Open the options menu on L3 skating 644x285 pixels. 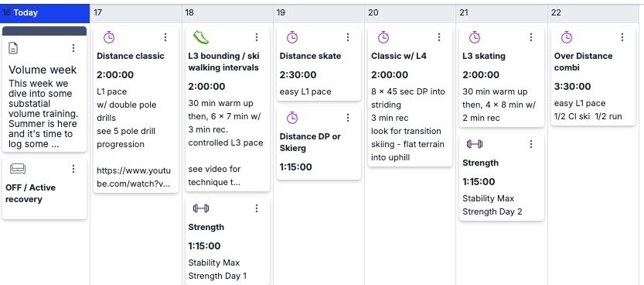coord(530,37)
